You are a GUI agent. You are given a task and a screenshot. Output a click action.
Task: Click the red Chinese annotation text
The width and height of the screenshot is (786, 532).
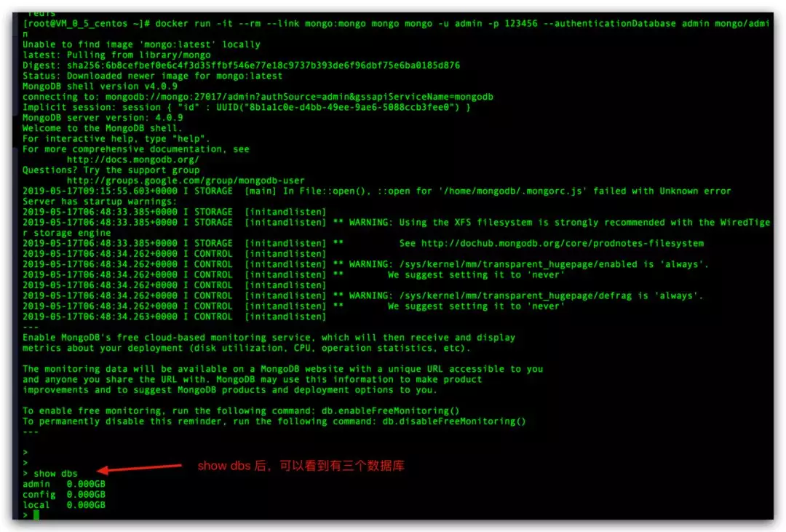pos(301,466)
